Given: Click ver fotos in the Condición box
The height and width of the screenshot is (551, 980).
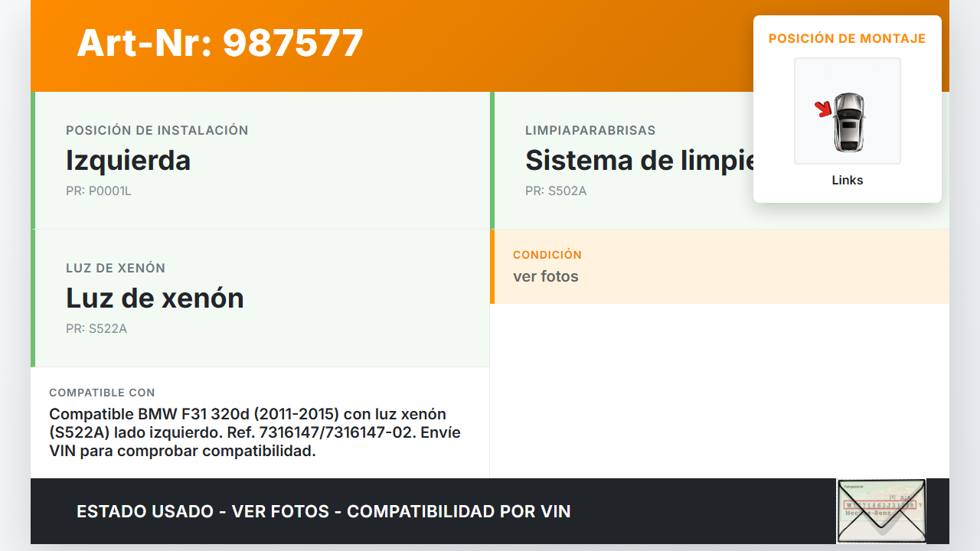Looking at the screenshot, I should click(x=546, y=277).
